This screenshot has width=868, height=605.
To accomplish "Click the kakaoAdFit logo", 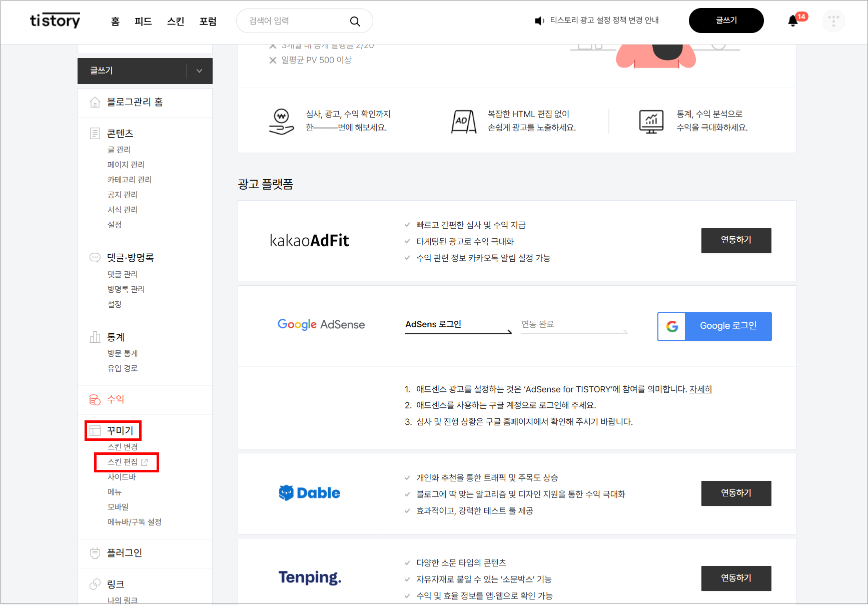I will pos(309,241).
